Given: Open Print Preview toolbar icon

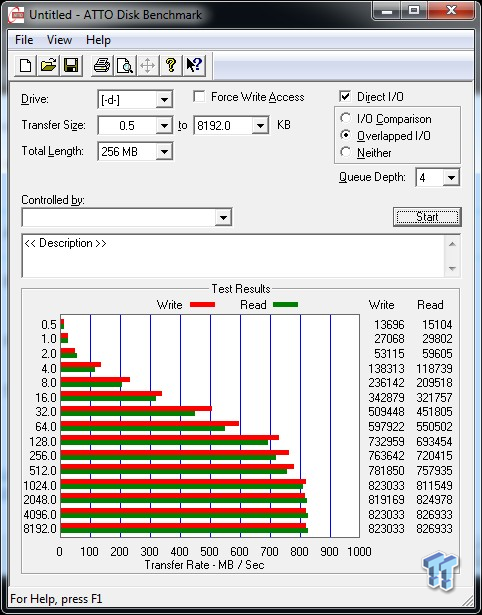Looking at the screenshot, I should 125,65.
